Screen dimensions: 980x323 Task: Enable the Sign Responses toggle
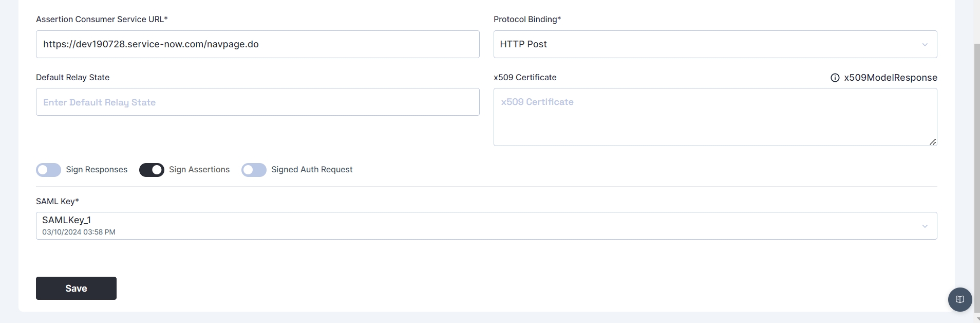(x=49, y=170)
